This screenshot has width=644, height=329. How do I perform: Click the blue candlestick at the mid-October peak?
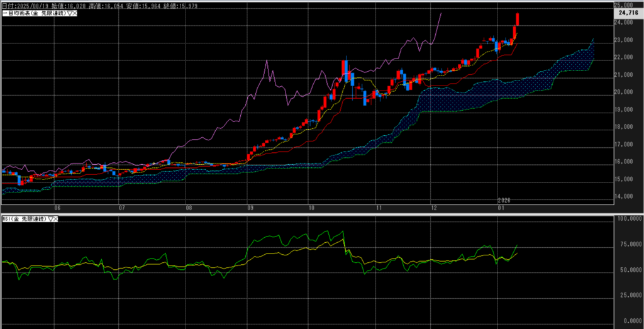tap(346, 69)
